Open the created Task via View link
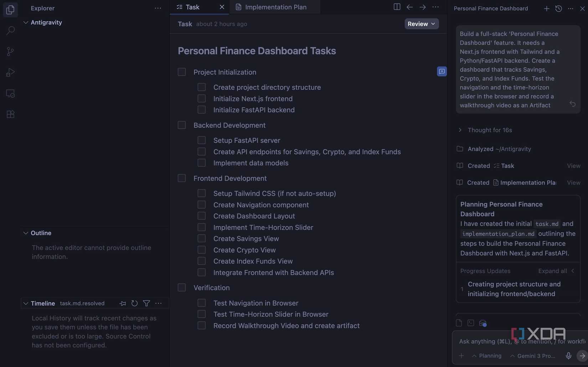Viewport: 588px width, 367px height. click(573, 166)
